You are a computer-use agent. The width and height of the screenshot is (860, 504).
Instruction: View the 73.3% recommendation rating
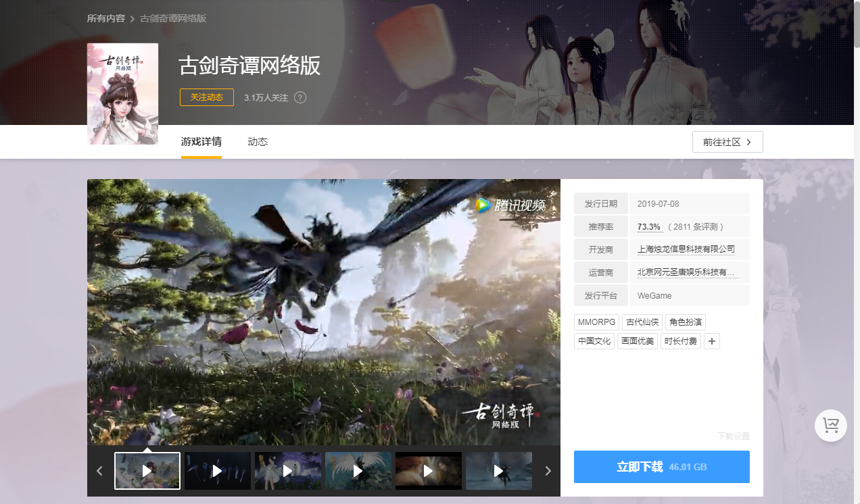click(648, 226)
